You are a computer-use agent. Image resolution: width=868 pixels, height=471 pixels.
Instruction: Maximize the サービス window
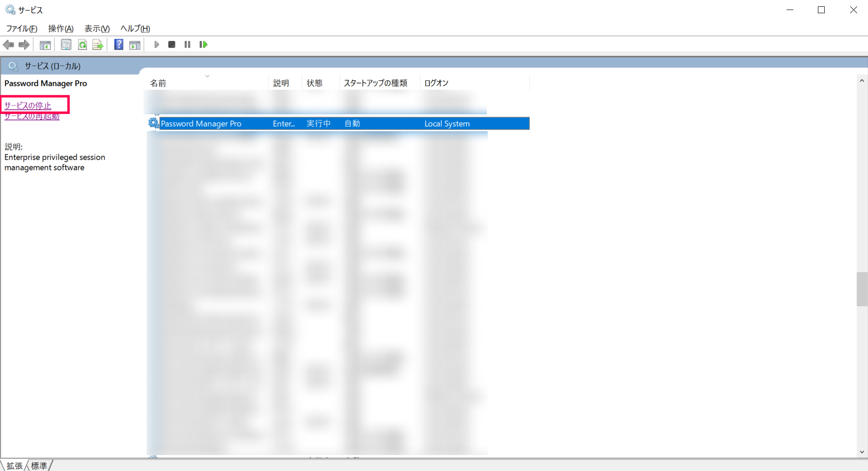pos(822,10)
